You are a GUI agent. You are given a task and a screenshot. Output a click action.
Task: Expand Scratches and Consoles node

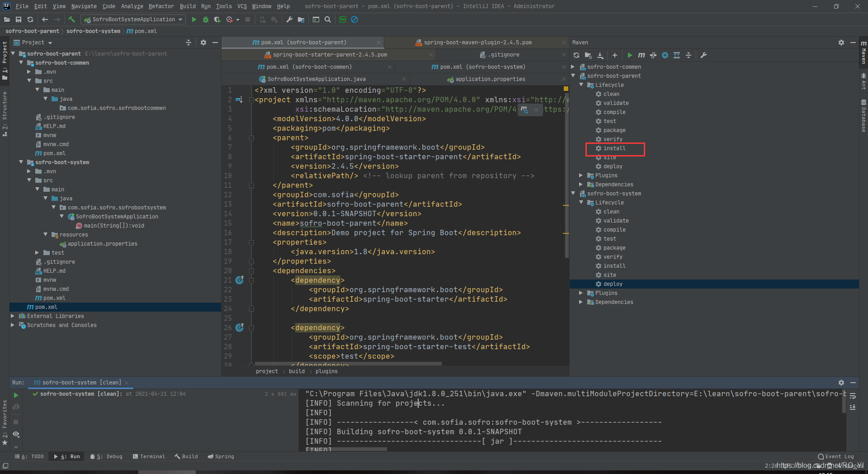(13, 325)
